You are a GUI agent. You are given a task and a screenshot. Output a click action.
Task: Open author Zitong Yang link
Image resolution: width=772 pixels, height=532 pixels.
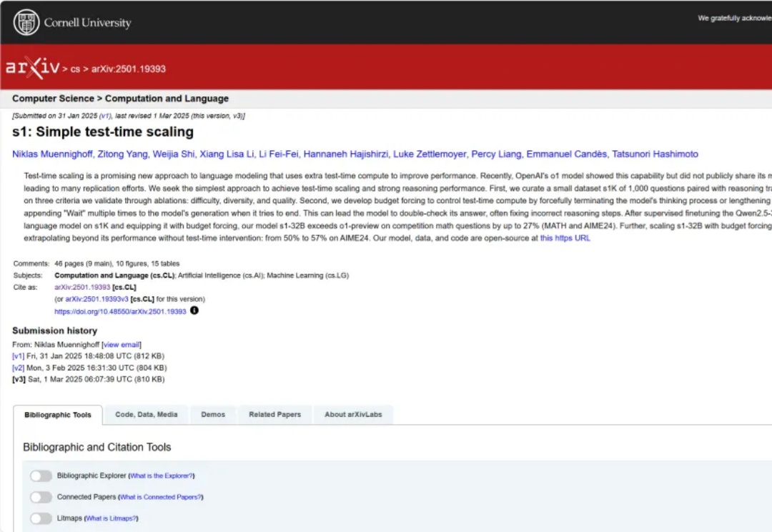(123, 154)
